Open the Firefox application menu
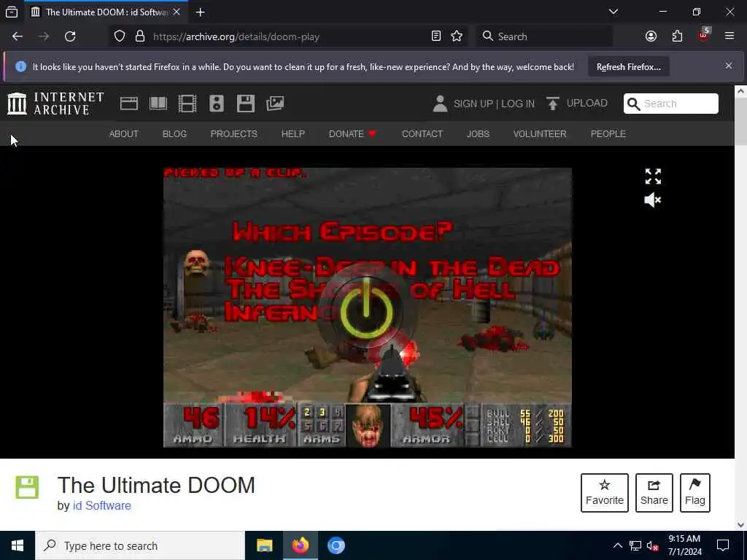747x560 pixels. pos(729,36)
